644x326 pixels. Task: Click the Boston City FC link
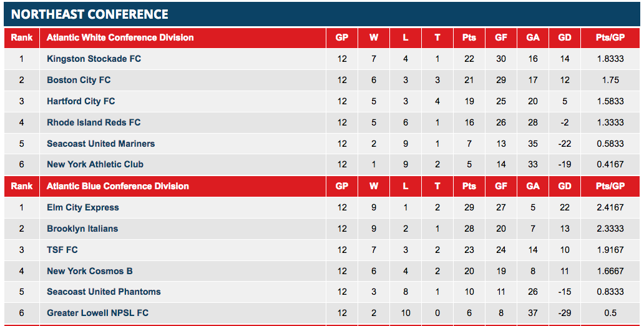(79, 80)
